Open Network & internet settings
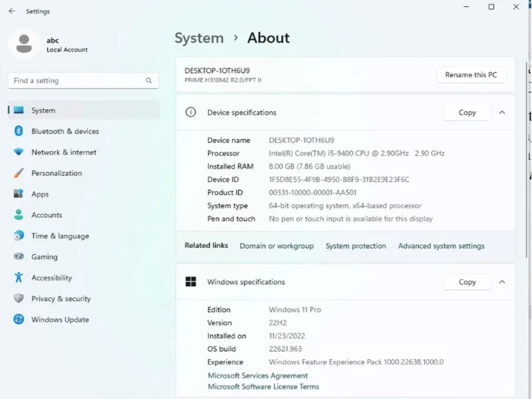The width and height of the screenshot is (532, 399). pyautogui.click(x=84, y=152)
